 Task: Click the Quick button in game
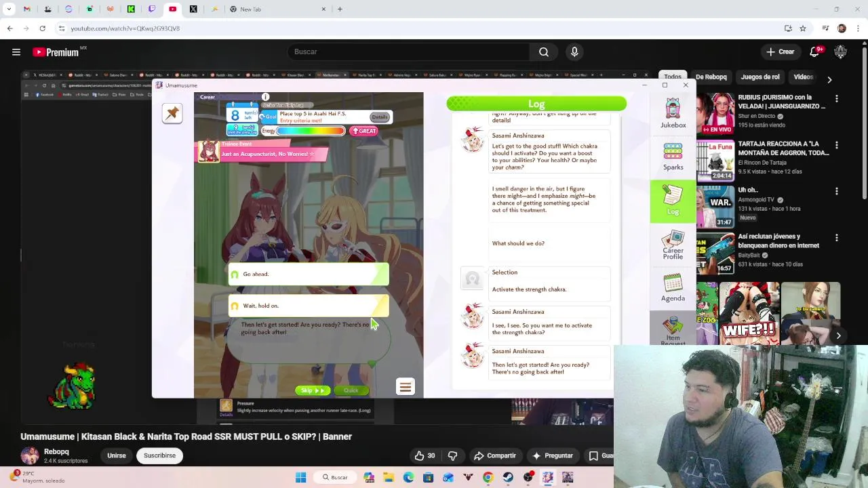click(351, 390)
